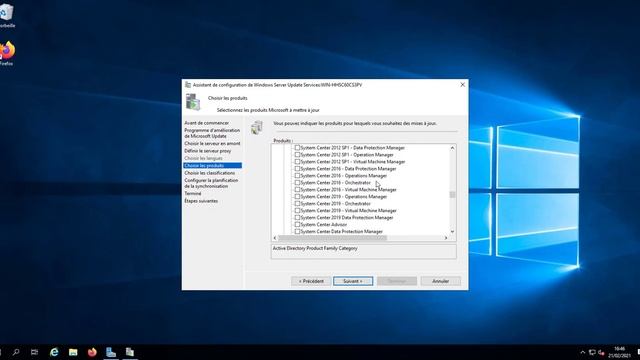Click the horizontal scroll-left arrow of product list
The width and height of the screenshot is (640, 360).
(x=275, y=238)
